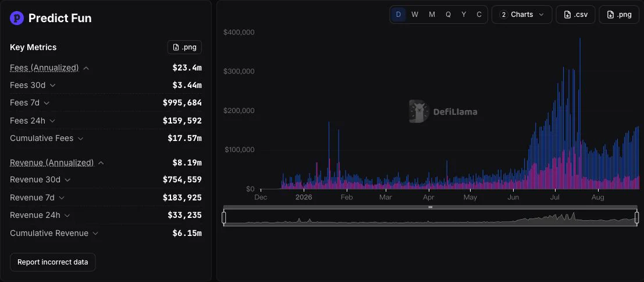644x282 pixels.
Task: Expand the Fees 7d chevron
Action: point(47,103)
